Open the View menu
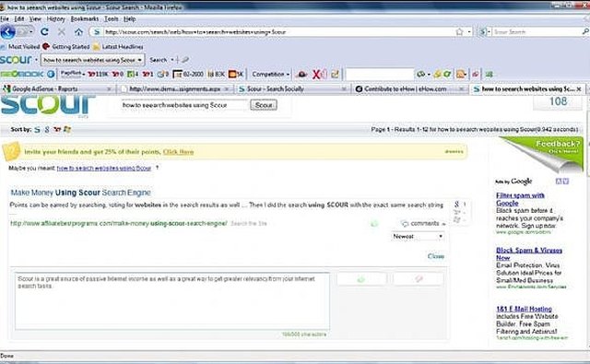Image resolution: width=590 pixels, height=364 pixels. (x=35, y=18)
